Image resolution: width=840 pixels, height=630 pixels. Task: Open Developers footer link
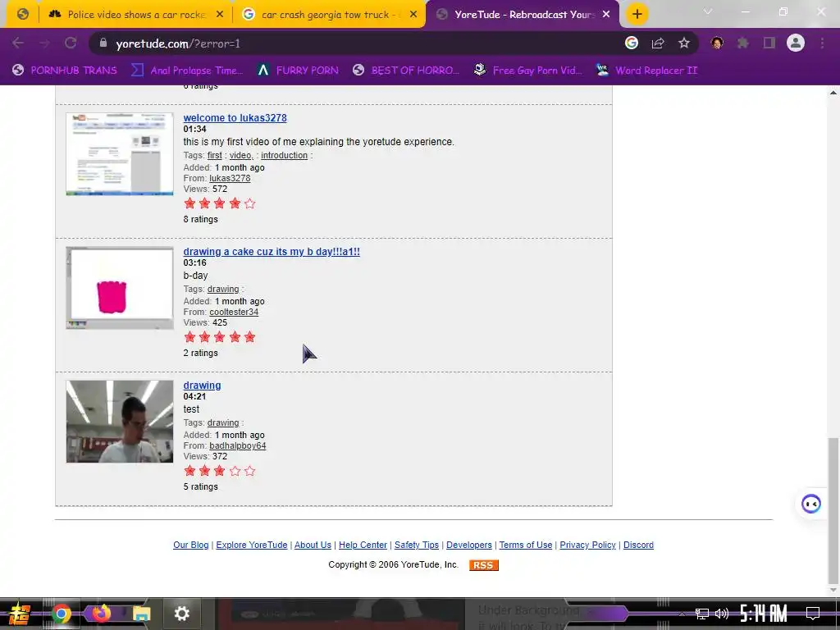click(468, 545)
